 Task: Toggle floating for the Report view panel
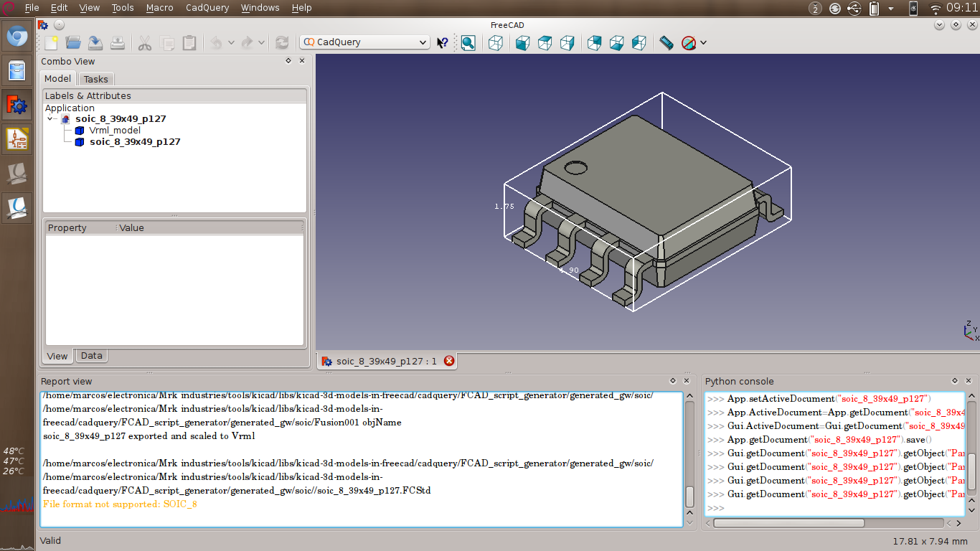(x=673, y=381)
